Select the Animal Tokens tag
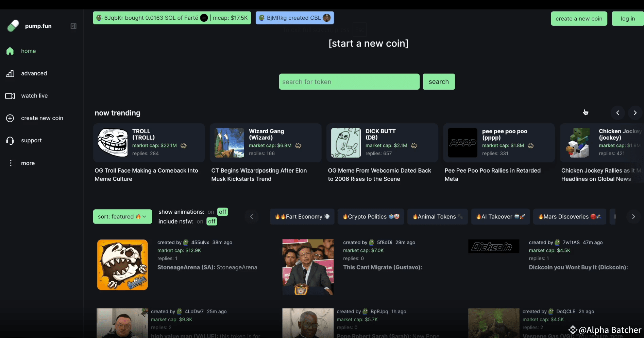This screenshot has width=644, height=338. click(437, 217)
